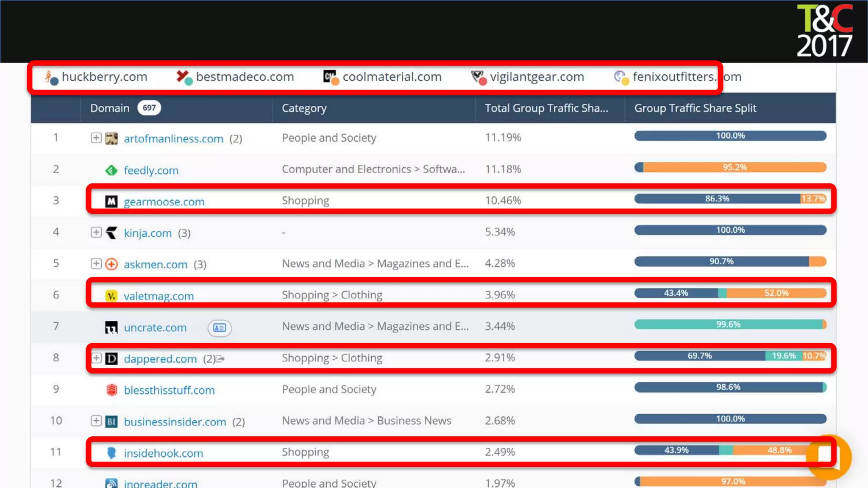The height and width of the screenshot is (488, 868).
Task: Expand the kinja.com subdomains row
Action: tap(96, 232)
